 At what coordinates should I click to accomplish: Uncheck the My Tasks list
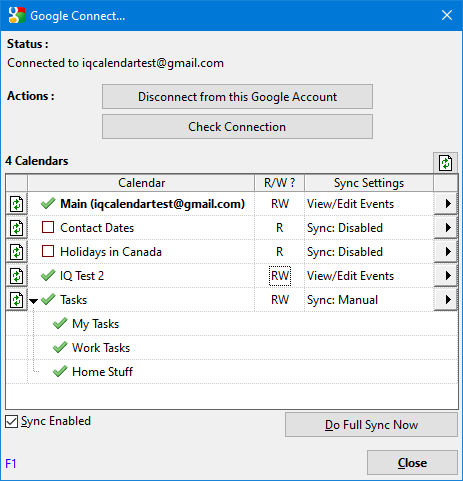pos(60,323)
